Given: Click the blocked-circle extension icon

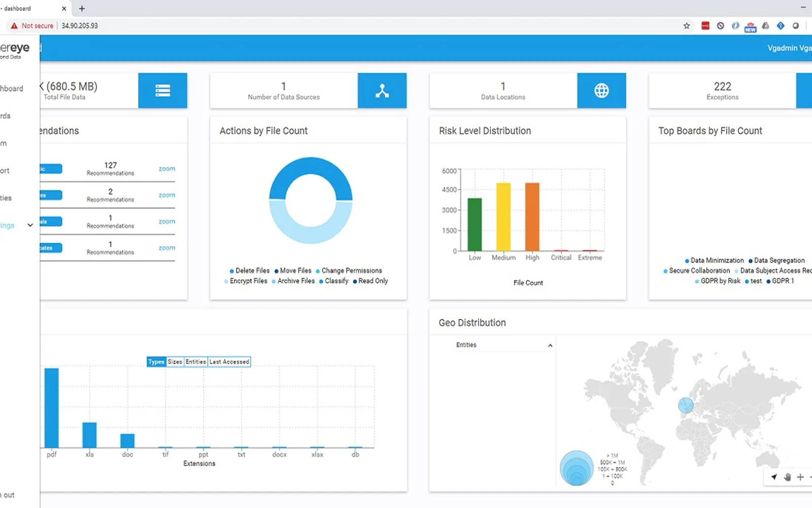Looking at the screenshot, I should coord(721,25).
